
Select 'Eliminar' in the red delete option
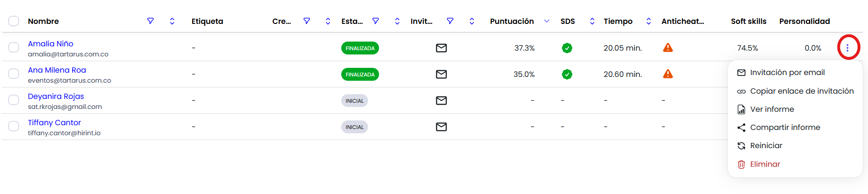pos(764,164)
